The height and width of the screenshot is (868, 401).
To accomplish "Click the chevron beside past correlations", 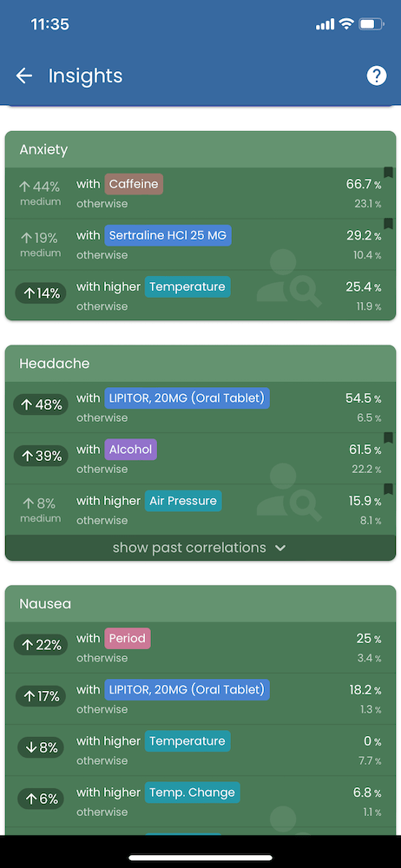I will coord(280,548).
